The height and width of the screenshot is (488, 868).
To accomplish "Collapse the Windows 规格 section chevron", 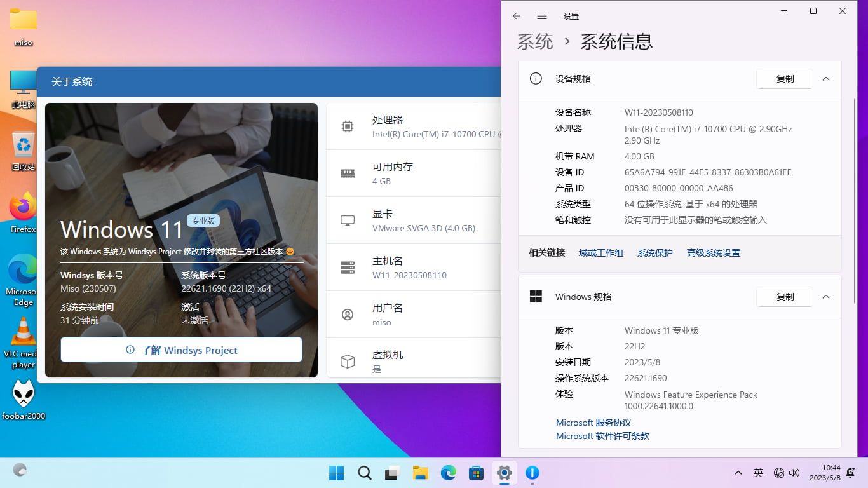I will pyautogui.click(x=826, y=297).
